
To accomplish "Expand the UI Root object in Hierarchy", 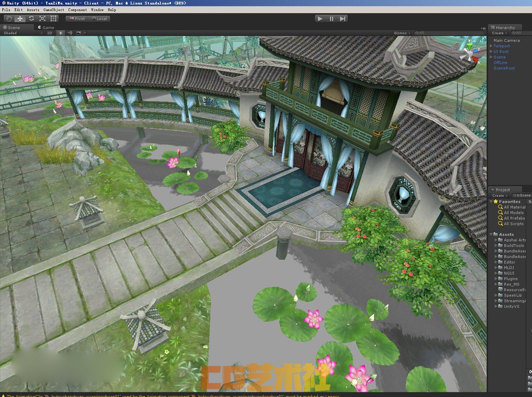I will pyautogui.click(x=491, y=52).
